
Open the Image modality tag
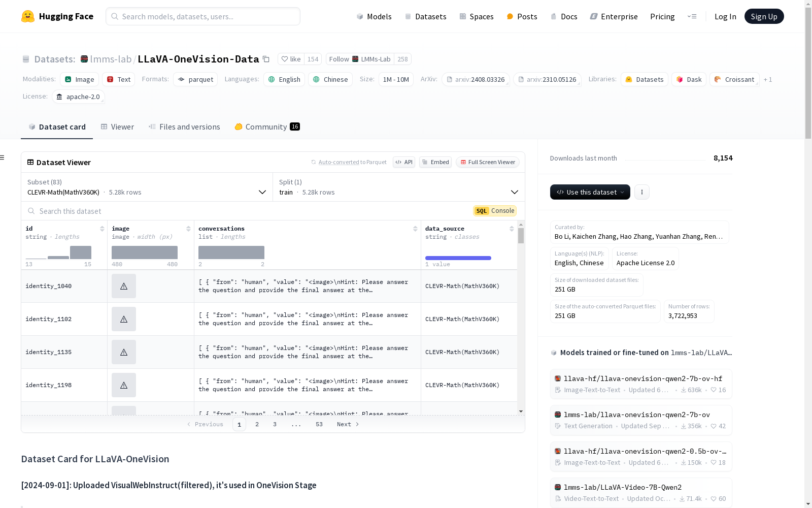[x=80, y=79]
